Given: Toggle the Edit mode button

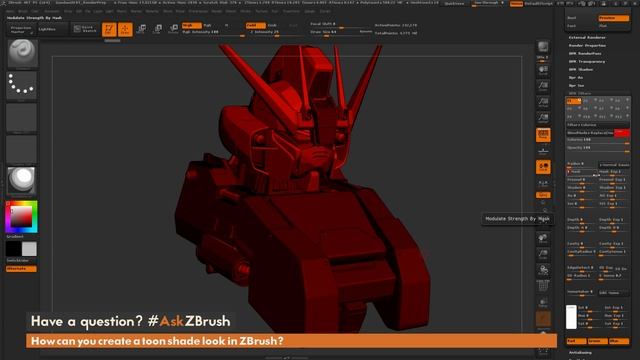Looking at the screenshot, I should [x=109, y=29].
